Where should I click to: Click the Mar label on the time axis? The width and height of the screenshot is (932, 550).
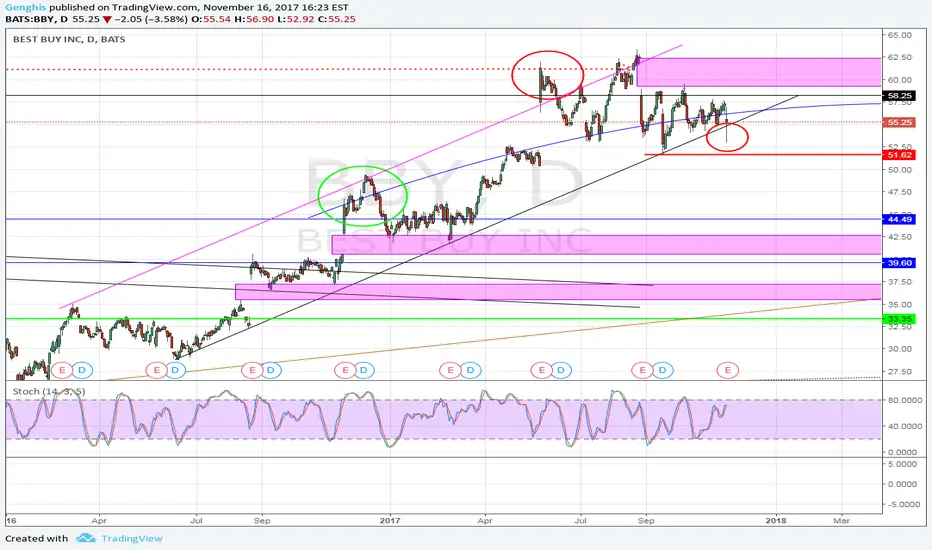(x=841, y=521)
